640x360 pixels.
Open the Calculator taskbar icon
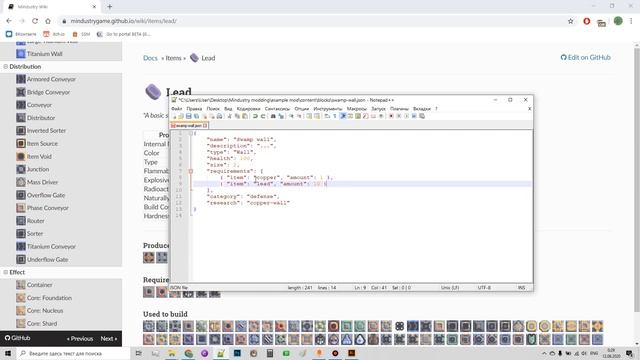[270, 353]
